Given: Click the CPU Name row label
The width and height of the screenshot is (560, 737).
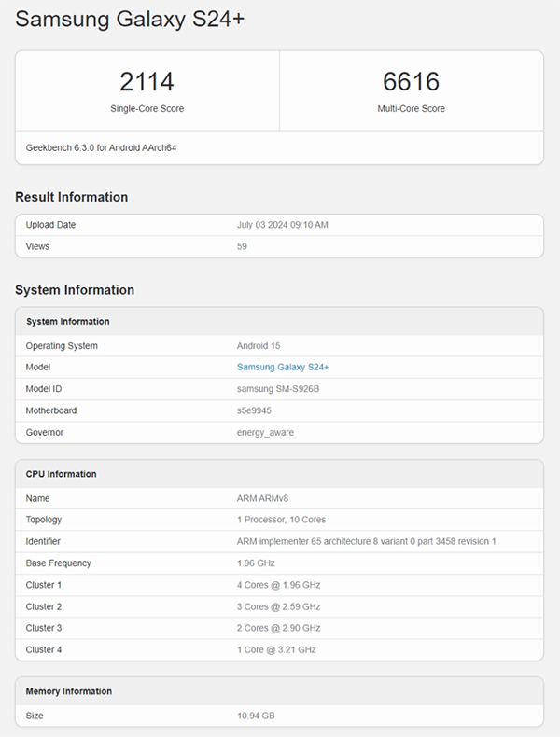Looking at the screenshot, I should pos(37,498).
